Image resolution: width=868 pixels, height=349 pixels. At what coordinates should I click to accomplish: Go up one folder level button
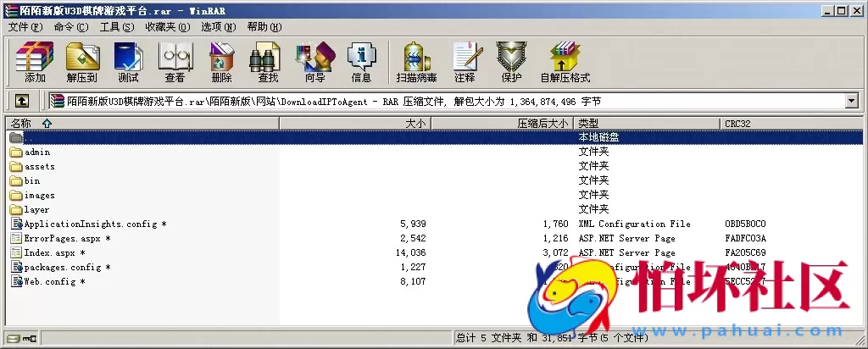pyautogui.click(x=21, y=101)
